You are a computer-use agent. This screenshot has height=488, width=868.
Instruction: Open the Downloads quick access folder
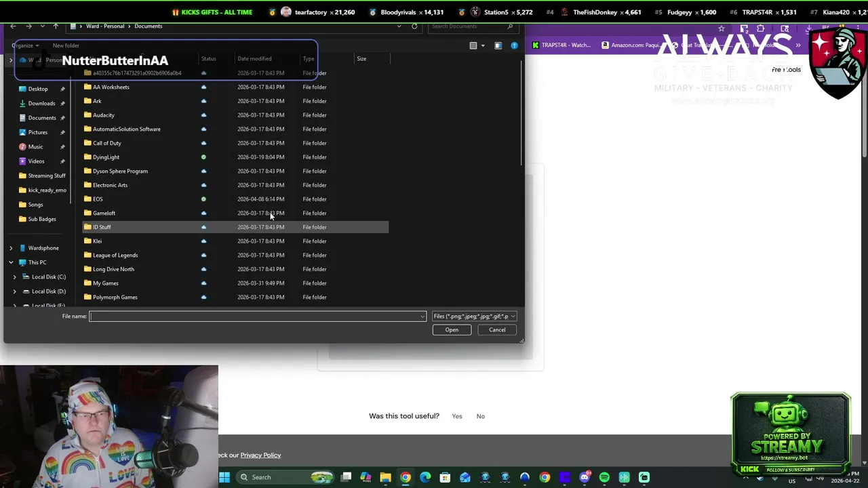pyautogui.click(x=41, y=103)
